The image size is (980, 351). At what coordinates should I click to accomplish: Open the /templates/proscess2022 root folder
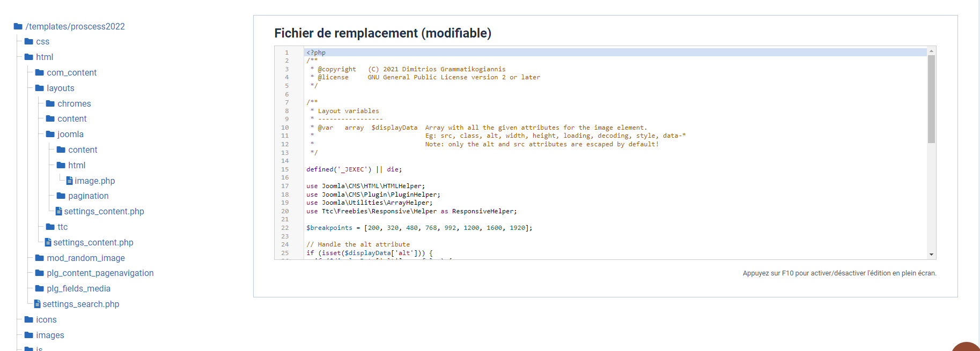pyautogui.click(x=75, y=26)
